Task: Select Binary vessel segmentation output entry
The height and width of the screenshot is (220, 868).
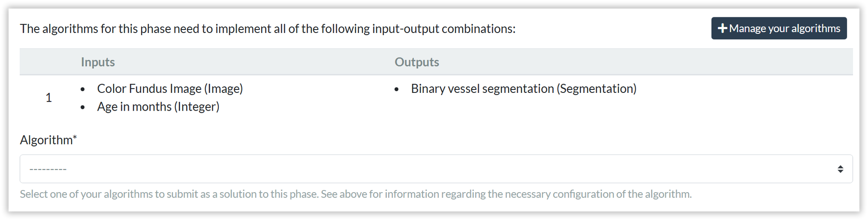Action: [523, 89]
